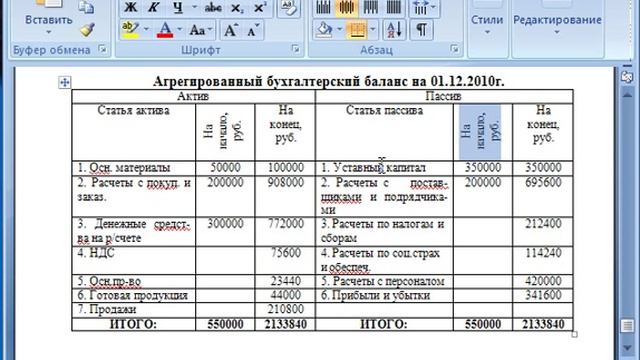Viewport: 640px width, 360px height.
Task: Apply shading paint bucket fill
Action: pos(324,30)
